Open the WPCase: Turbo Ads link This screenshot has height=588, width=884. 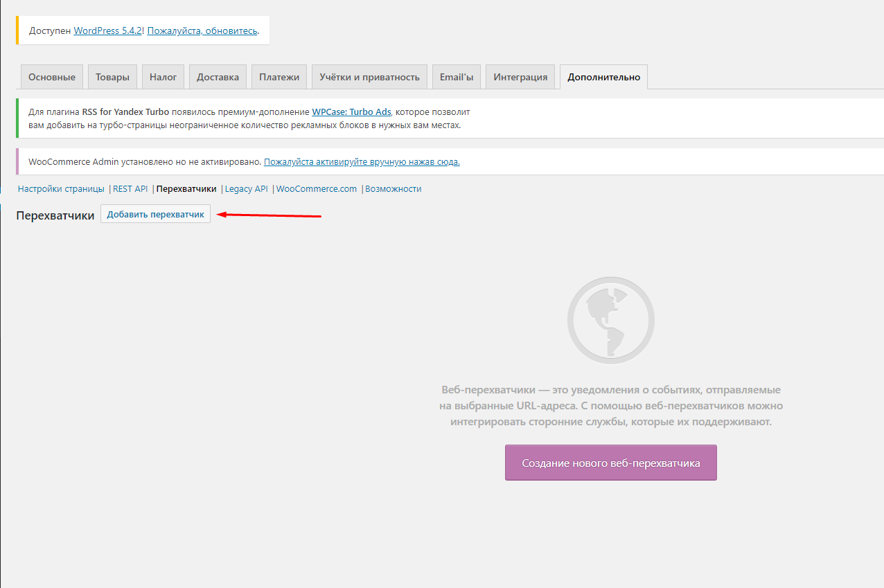pyautogui.click(x=351, y=112)
